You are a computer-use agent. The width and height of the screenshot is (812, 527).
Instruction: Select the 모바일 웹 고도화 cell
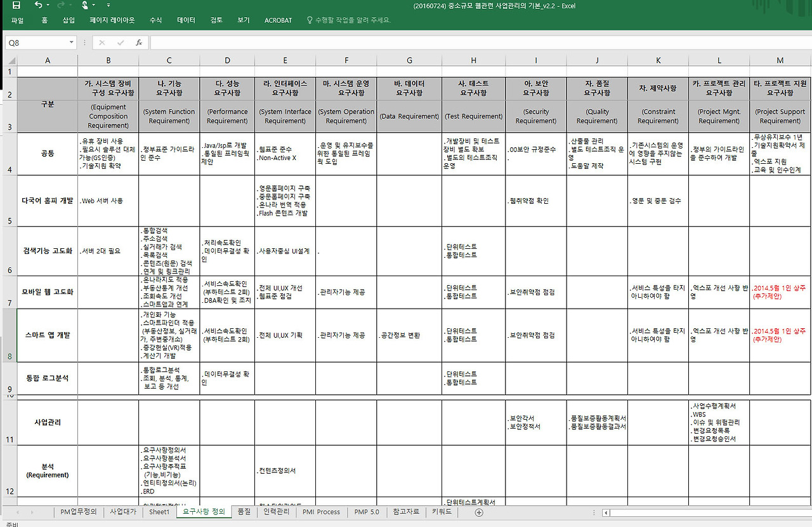[x=48, y=292]
